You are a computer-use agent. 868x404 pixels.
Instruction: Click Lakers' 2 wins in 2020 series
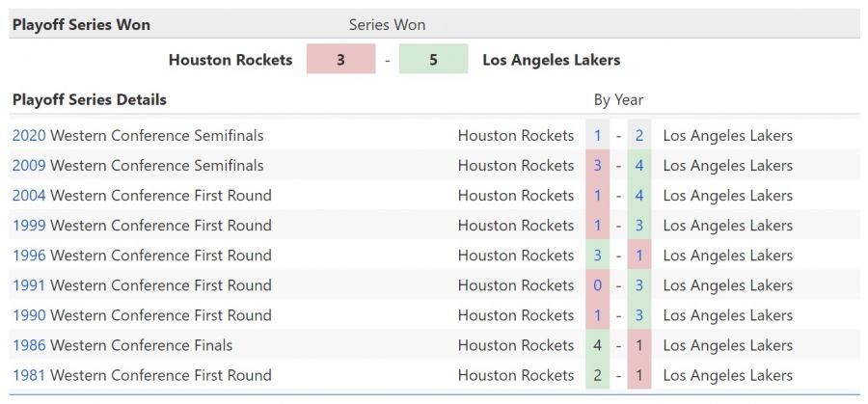coord(638,135)
